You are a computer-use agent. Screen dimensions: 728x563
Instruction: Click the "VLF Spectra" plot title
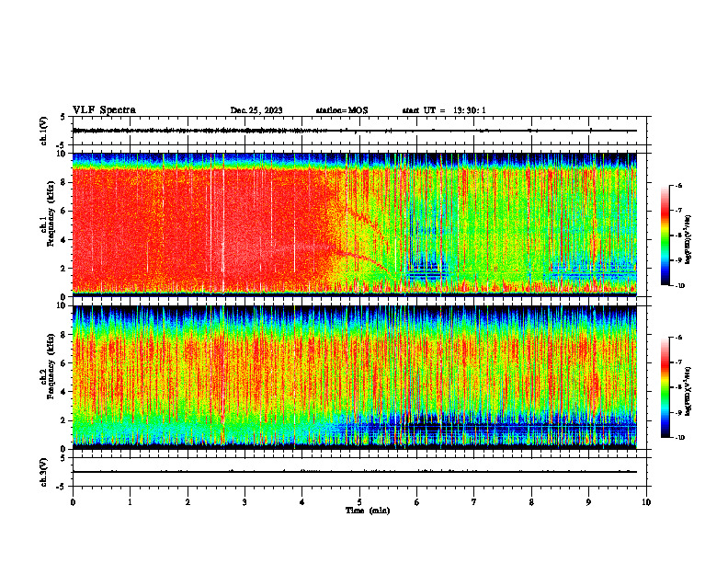[x=104, y=110]
